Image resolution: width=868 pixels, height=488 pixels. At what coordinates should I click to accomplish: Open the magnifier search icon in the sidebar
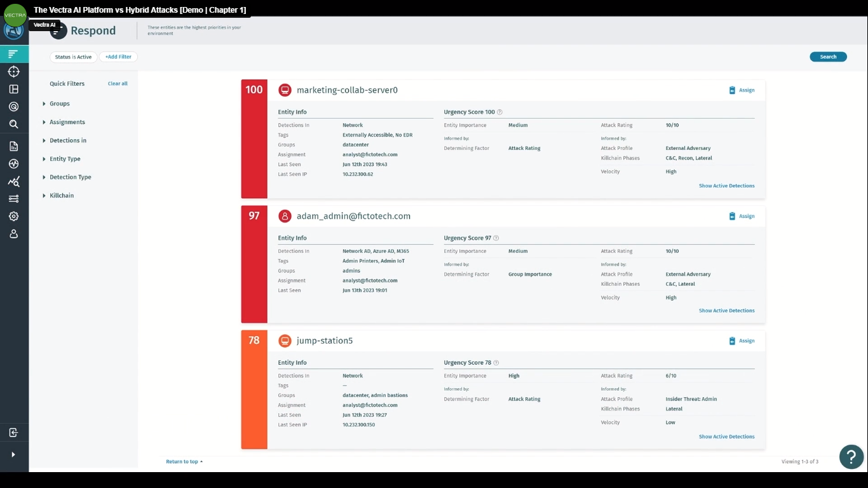click(14, 125)
